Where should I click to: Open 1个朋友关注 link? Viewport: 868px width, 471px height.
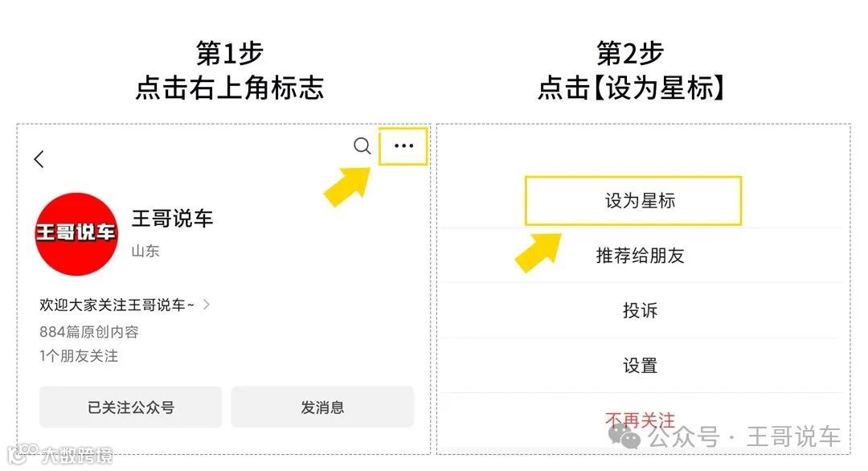pos(79,356)
